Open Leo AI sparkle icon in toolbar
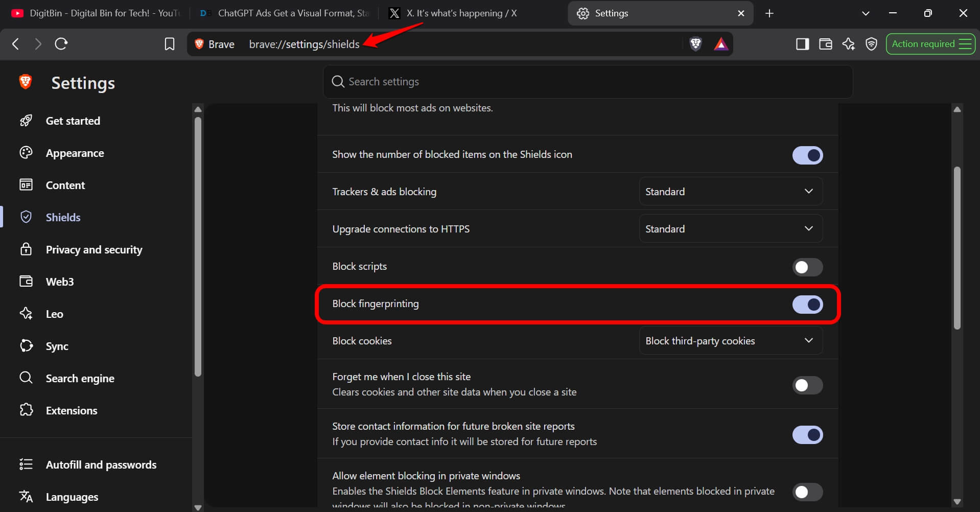Image resolution: width=980 pixels, height=512 pixels. 849,44
